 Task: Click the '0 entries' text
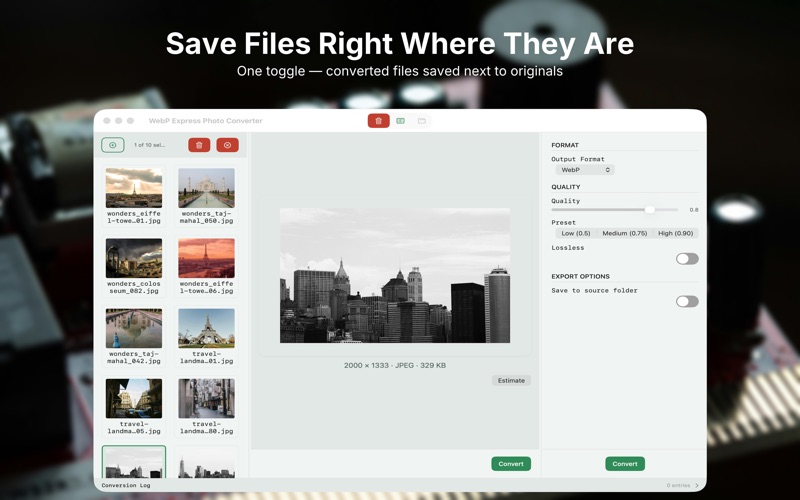click(x=678, y=485)
